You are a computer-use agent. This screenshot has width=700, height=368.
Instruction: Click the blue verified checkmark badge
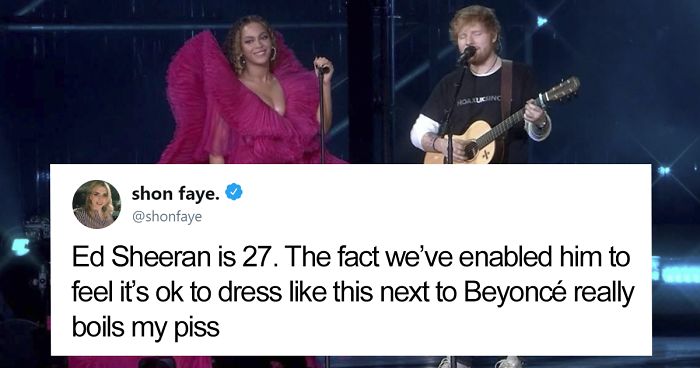click(234, 192)
